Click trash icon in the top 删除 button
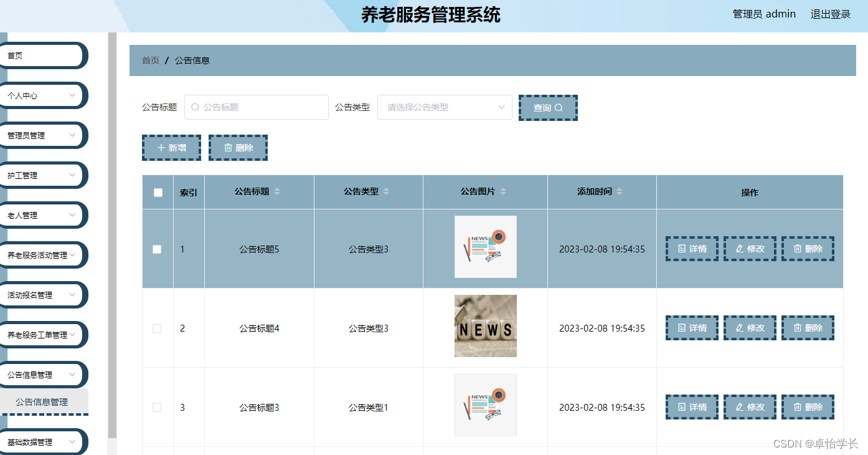 pos(228,148)
